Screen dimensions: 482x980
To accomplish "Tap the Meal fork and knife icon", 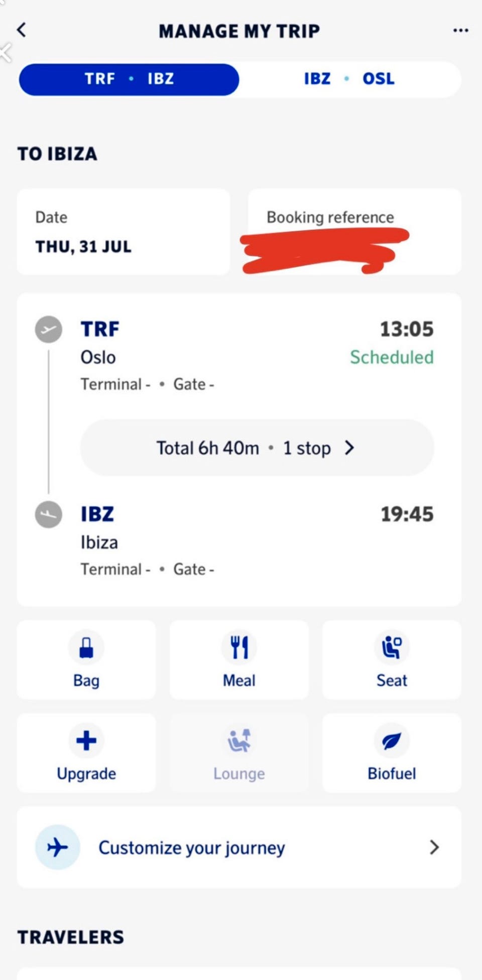I will point(239,647).
